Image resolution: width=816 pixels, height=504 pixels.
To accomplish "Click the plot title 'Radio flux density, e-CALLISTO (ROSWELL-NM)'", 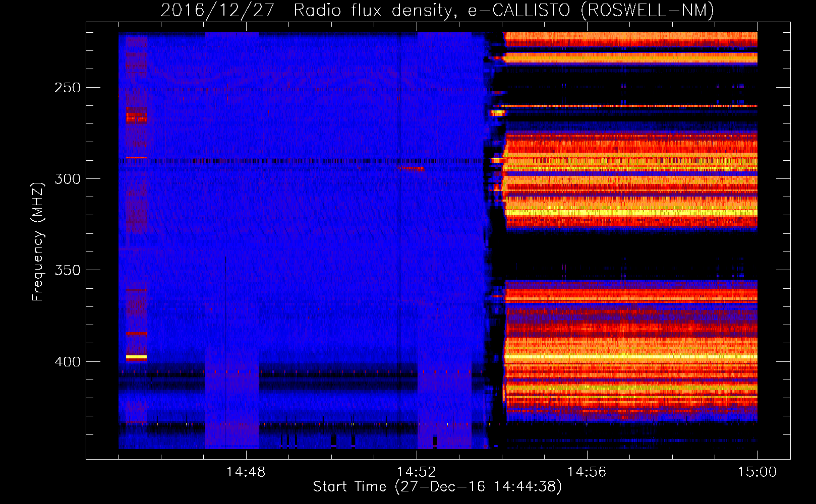I will pyautogui.click(x=504, y=10).
